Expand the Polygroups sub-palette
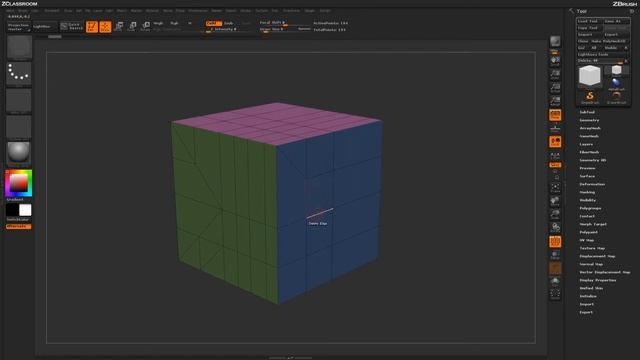Image resolution: width=640 pixels, height=360 pixels. pos(590,208)
